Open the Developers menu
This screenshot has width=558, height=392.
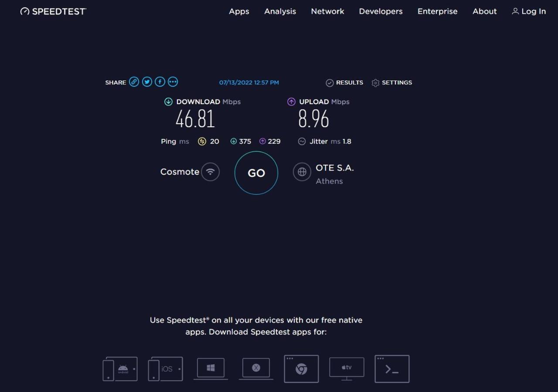click(381, 11)
